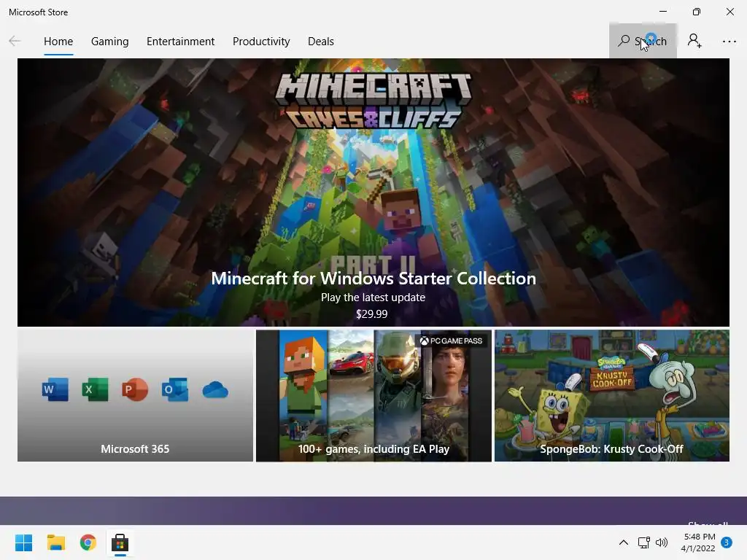The image size is (747, 560).
Task: Switch to the Gaming tab
Action: (x=109, y=42)
